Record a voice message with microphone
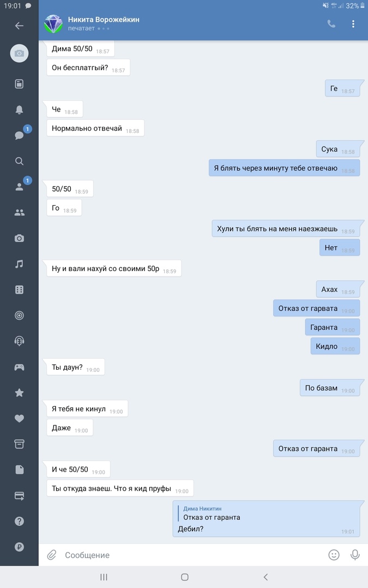Image resolution: width=368 pixels, height=588 pixels. point(355,555)
